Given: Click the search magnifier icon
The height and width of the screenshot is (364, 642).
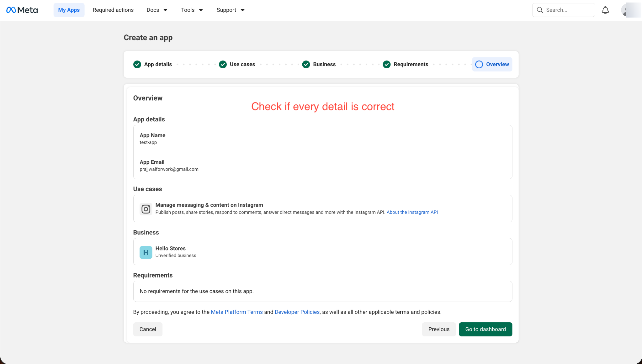Looking at the screenshot, I should (540, 10).
